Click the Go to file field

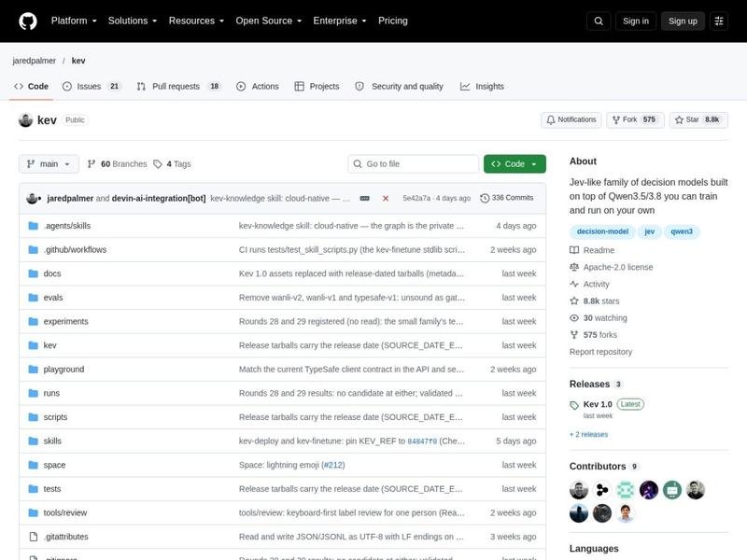pos(413,164)
